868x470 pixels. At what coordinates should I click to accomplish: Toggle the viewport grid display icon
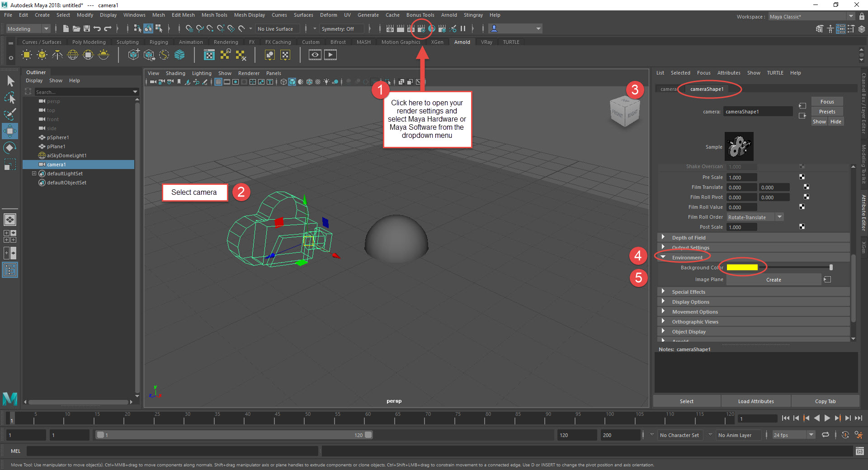[218, 82]
